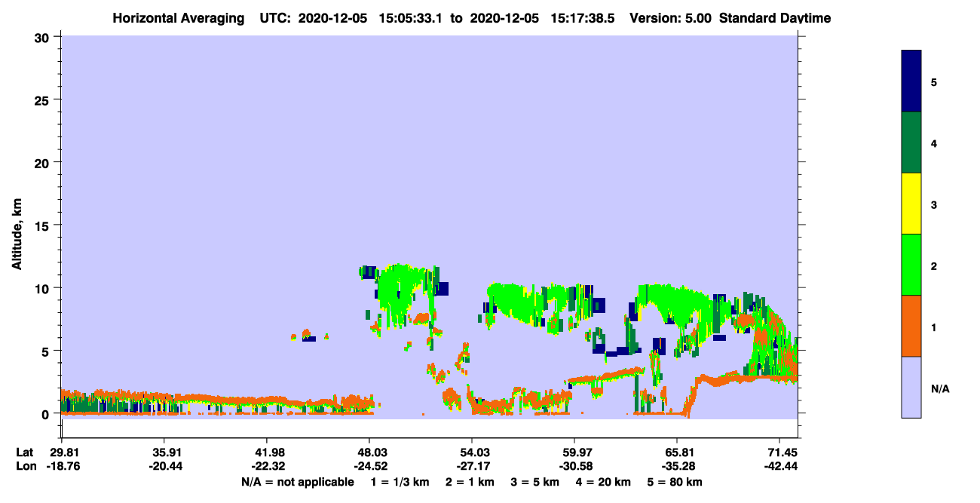The width and height of the screenshot is (980, 503).
Task: Click the longitude value -22.32
Action: [x=267, y=466]
